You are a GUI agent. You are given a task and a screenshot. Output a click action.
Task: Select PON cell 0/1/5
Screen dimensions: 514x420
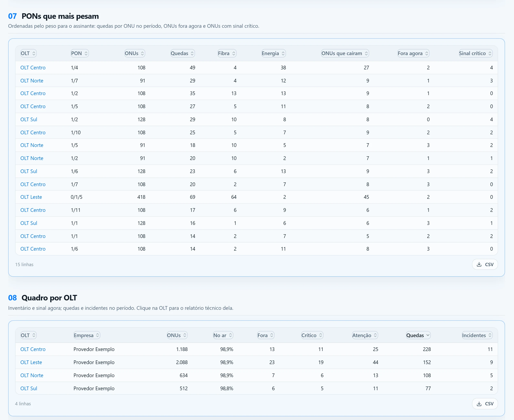pyautogui.click(x=77, y=197)
